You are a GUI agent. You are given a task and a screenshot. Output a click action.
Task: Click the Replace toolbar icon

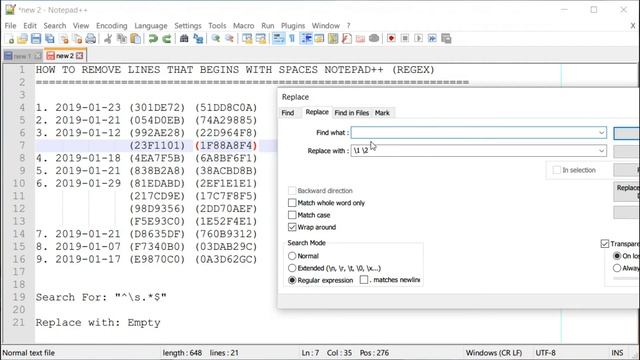(x=198, y=39)
